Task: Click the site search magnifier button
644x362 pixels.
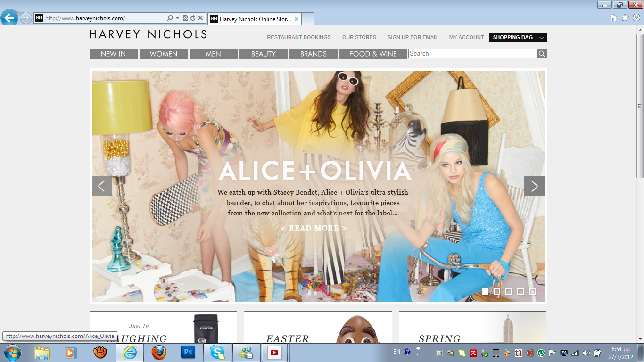Action: [542, 54]
